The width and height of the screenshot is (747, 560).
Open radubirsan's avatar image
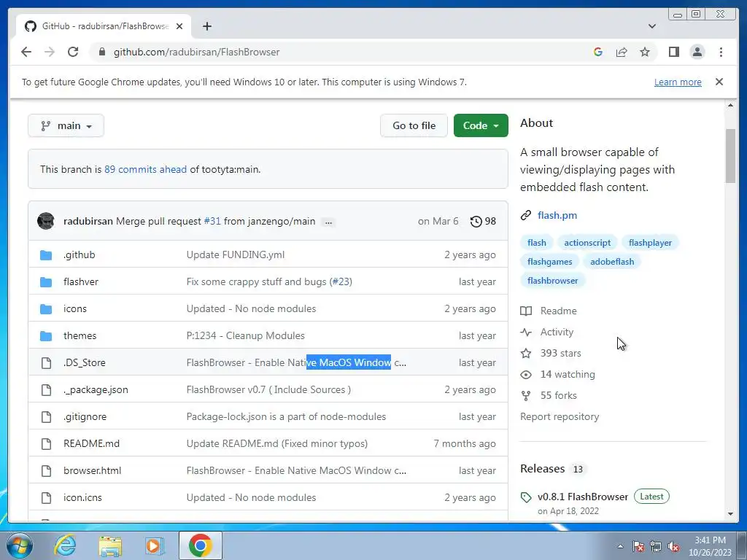tap(46, 221)
